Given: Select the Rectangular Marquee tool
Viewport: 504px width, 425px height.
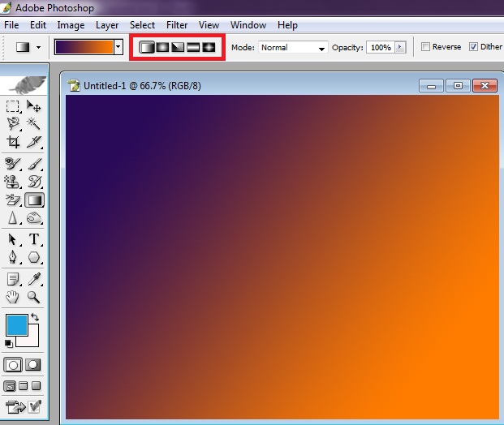Looking at the screenshot, I should point(13,106).
